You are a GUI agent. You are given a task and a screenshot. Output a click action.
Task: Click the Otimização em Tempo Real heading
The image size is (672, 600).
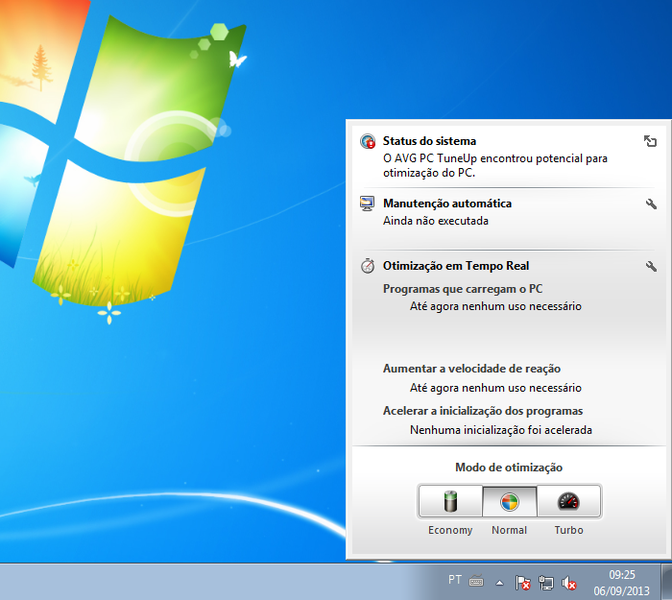pyautogui.click(x=456, y=266)
